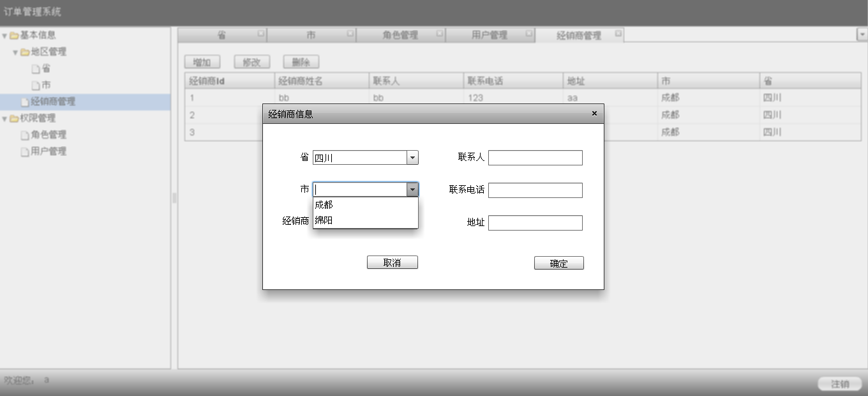868x396 pixels.
Task: Switch to the 省 tab
Action: point(222,35)
